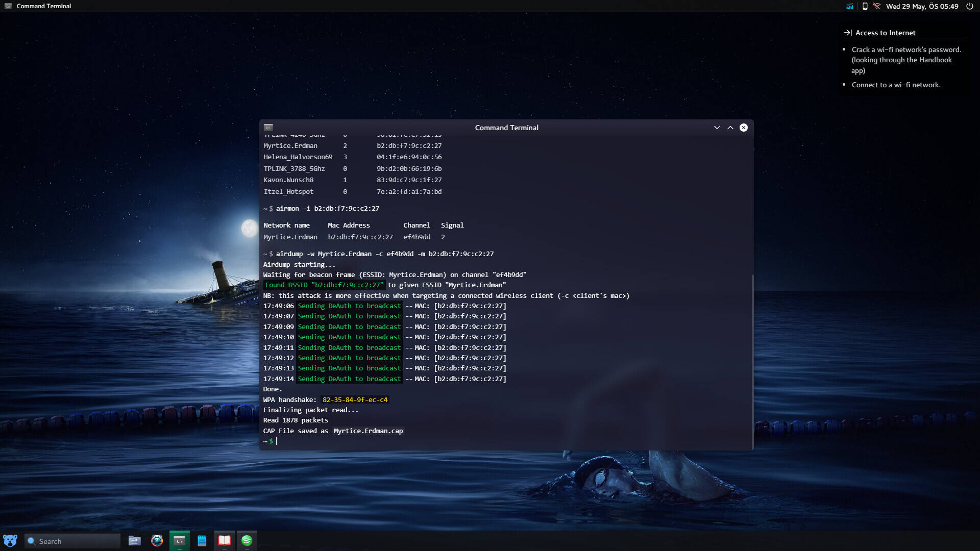Open Command Terminal from the taskbar
Viewport: 980px width, 551px height.
tap(179, 540)
